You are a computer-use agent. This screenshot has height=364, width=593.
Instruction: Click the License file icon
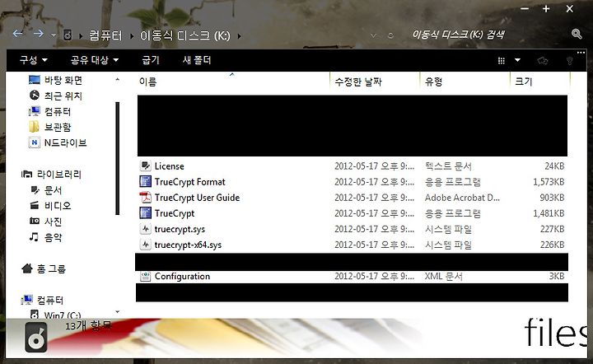coord(145,166)
